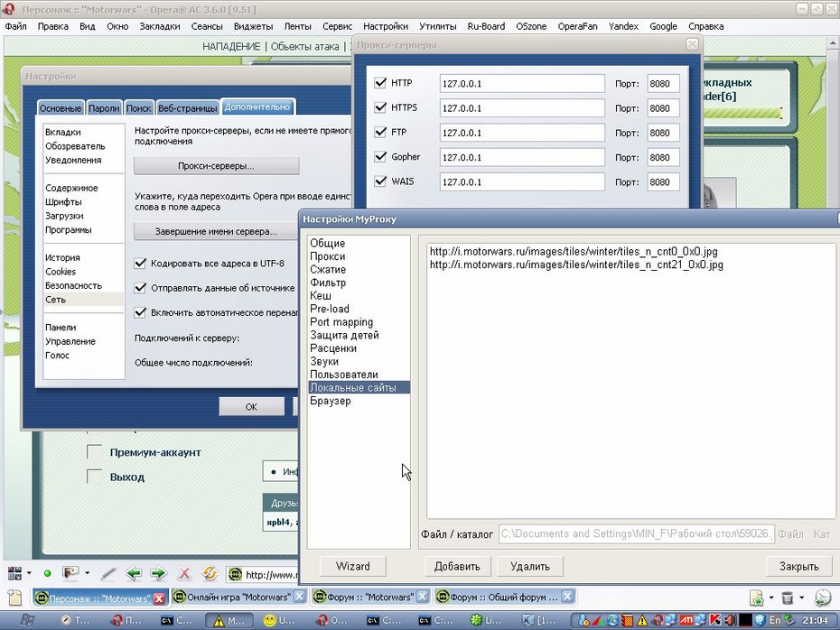Open the Виджеты menu
Image resolution: width=840 pixels, height=630 pixels.
click(254, 26)
